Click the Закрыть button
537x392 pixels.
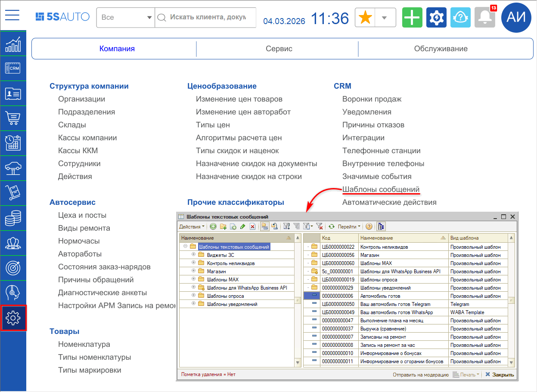pos(500,375)
